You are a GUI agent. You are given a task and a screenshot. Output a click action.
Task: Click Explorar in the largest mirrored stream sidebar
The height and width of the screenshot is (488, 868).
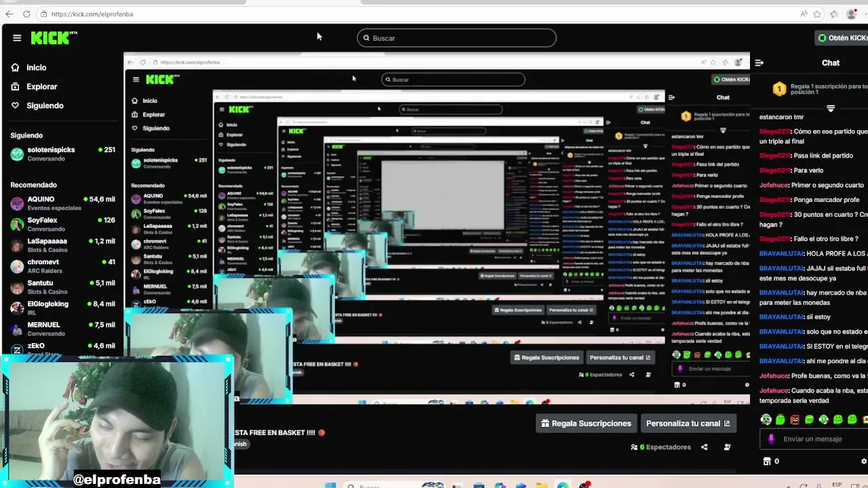(x=149, y=115)
